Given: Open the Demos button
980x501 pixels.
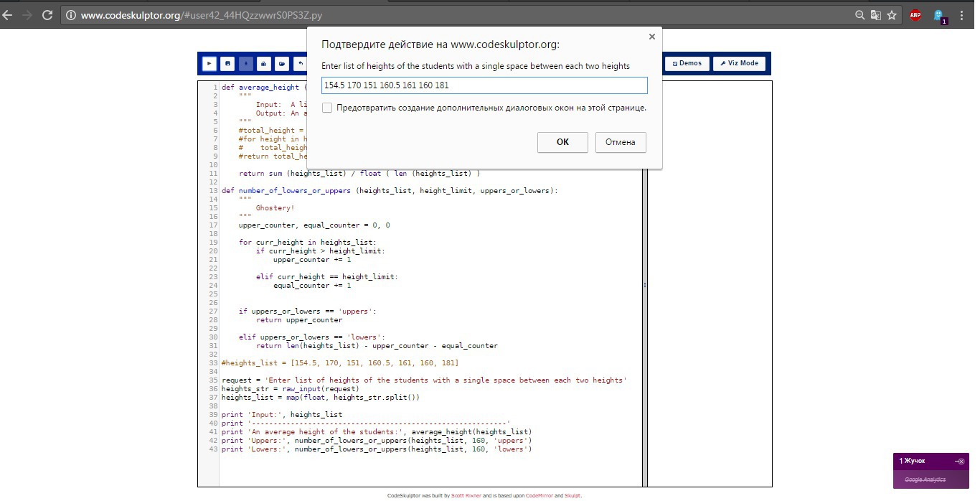Looking at the screenshot, I should coord(687,63).
